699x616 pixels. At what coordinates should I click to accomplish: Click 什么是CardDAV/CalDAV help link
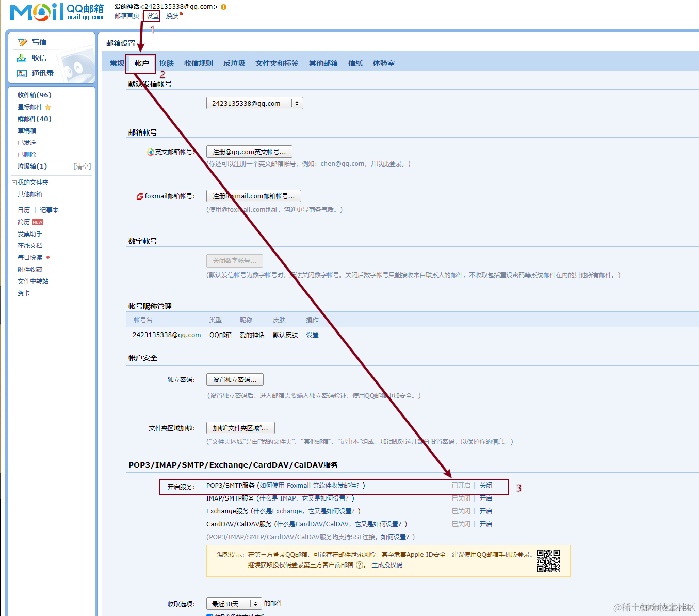(x=339, y=524)
